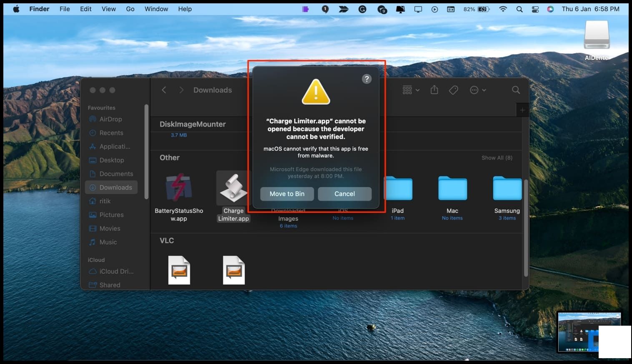Click the DiskImageMounter item name

[193, 124]
